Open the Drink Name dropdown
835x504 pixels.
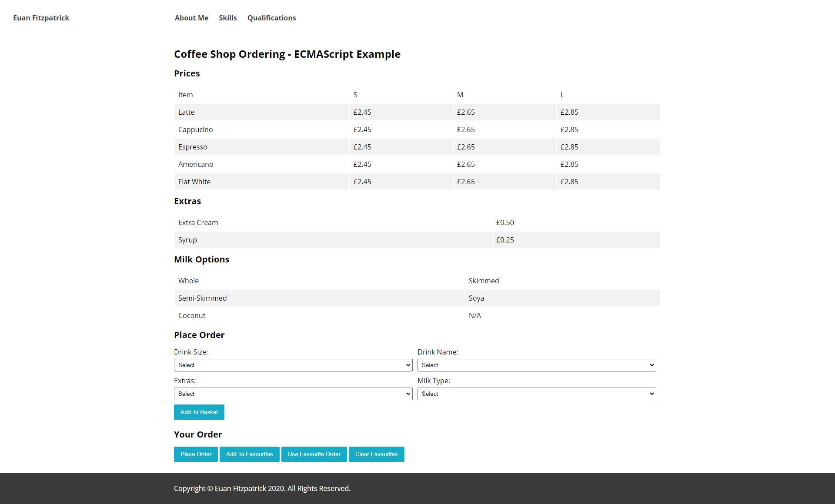(536, 365)
